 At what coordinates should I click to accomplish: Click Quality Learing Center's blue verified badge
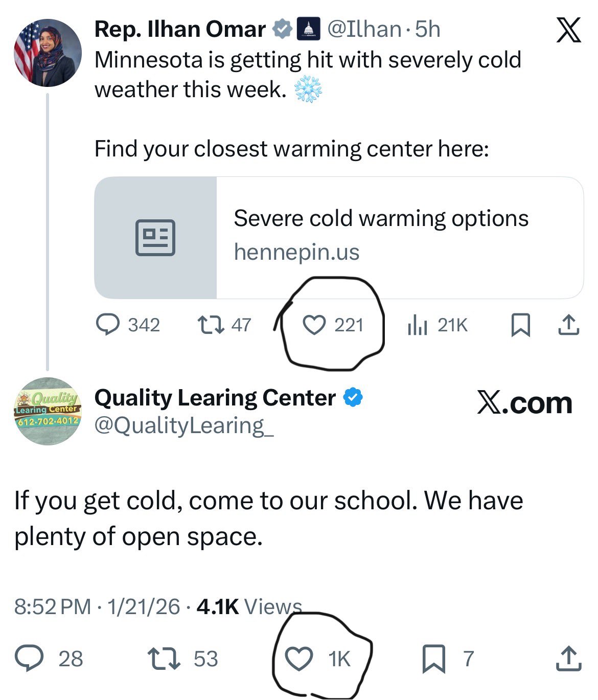353,396
